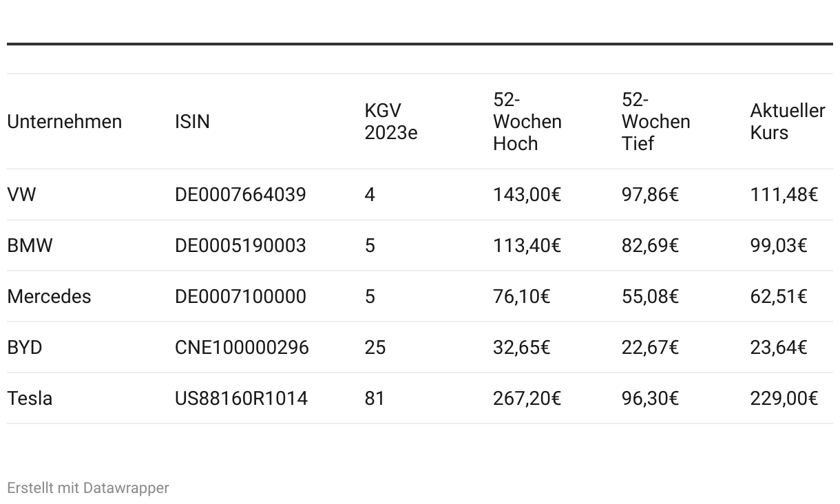
Task: Click the VW company name cell
Action: [x=21, y=195]
